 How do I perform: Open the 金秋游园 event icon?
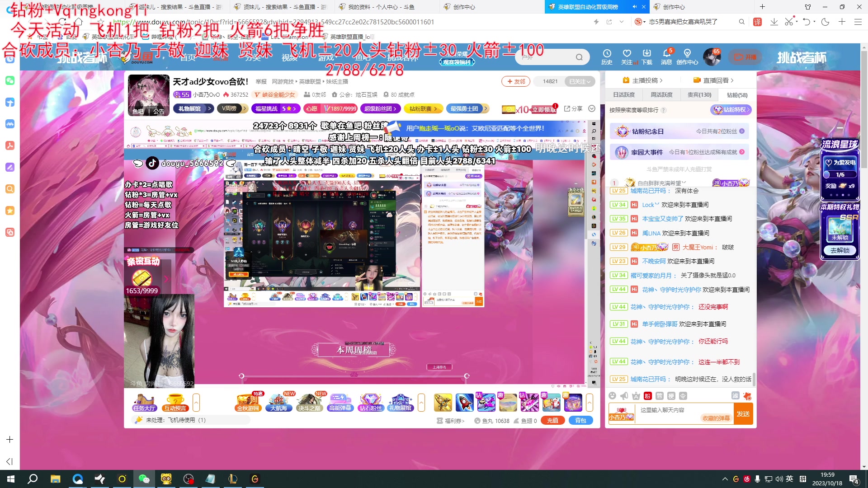[x=248, y=402]
